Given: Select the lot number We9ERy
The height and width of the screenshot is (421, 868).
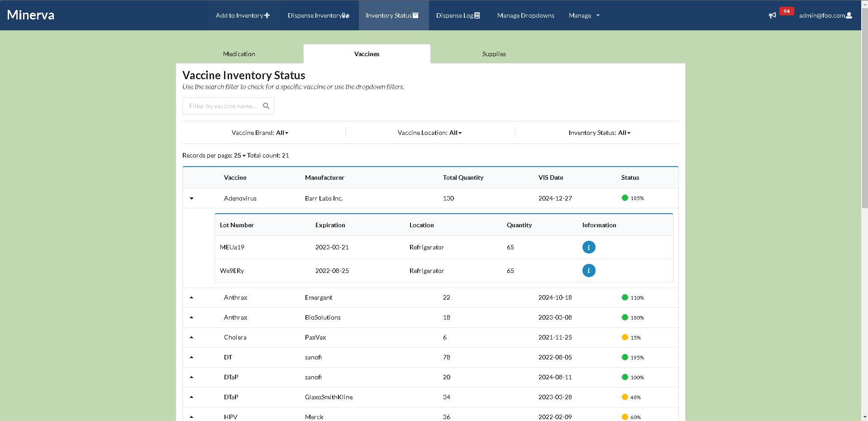Looking at the screenshot, I should 232,271.
